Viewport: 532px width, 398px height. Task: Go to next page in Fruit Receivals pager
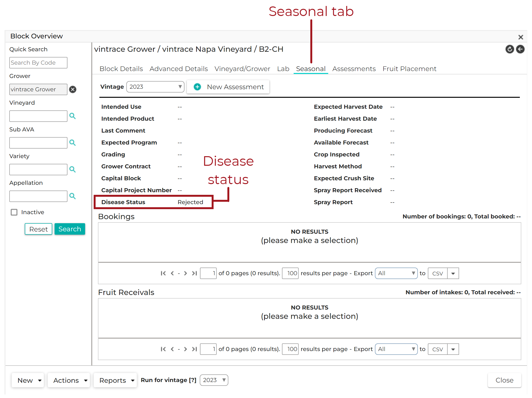coord(185,349)
